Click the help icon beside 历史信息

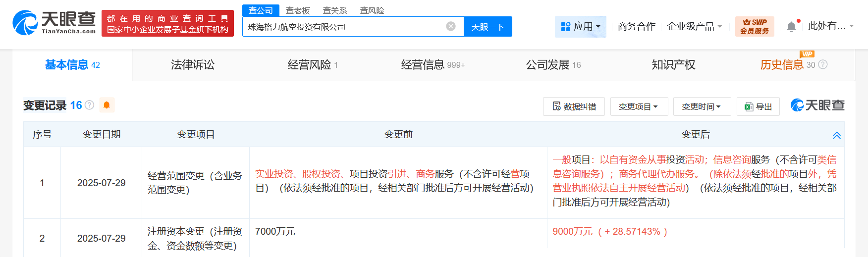(x=823, y=64)
